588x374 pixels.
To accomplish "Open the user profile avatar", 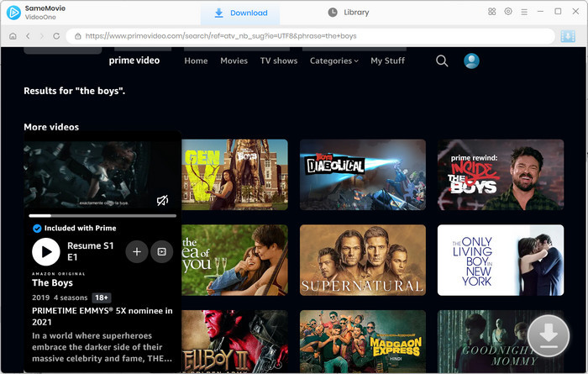I will [x=471, y=61].
